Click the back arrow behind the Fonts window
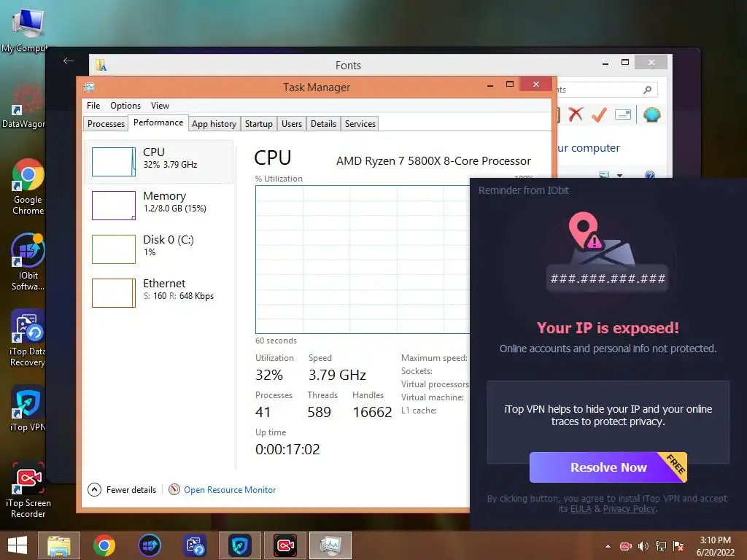Image resolution: width=747 pixels, height=560 pixels. (69, 61)
